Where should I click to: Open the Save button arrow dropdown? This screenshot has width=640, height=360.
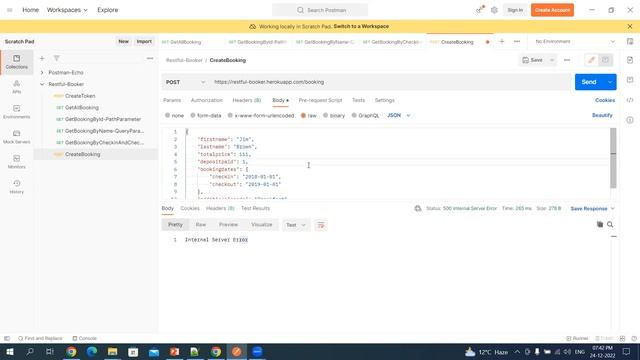pyautogui.click(x=551, y=60)
